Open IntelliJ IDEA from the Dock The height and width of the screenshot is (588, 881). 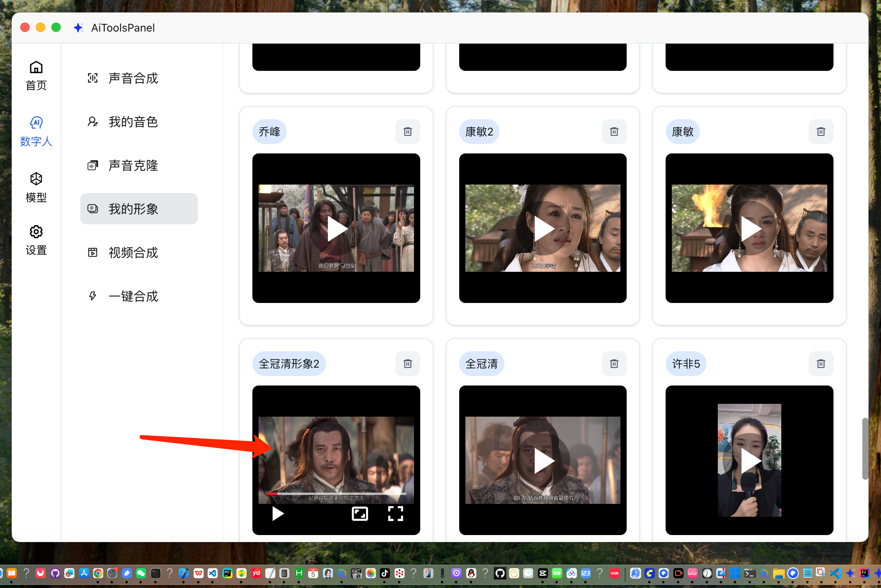point(865,573)
